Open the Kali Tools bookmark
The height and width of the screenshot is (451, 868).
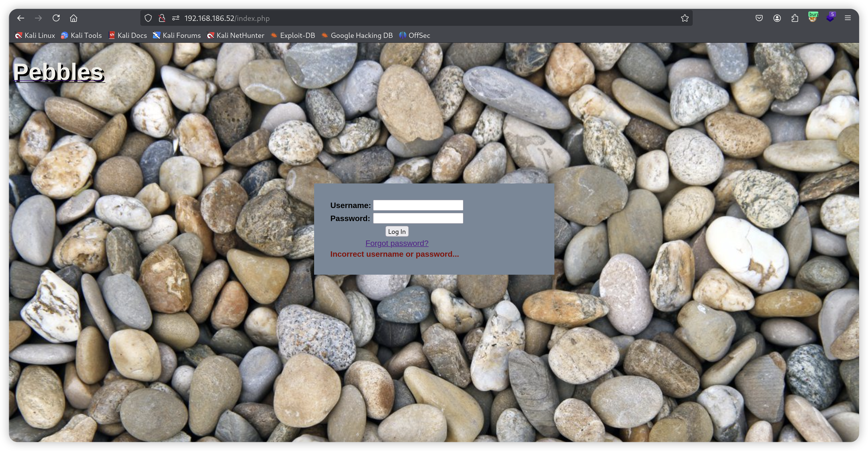(x=81, y=35)
